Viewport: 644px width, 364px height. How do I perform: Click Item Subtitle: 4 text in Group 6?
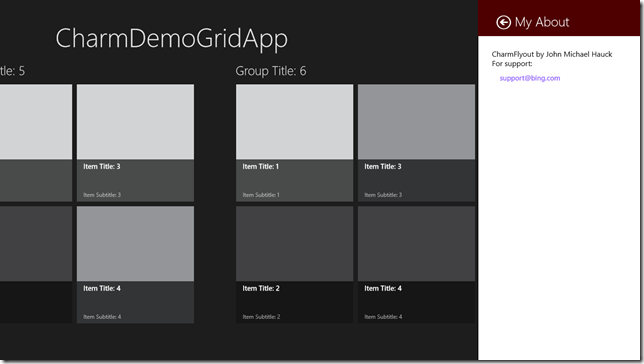click(383, 317)
